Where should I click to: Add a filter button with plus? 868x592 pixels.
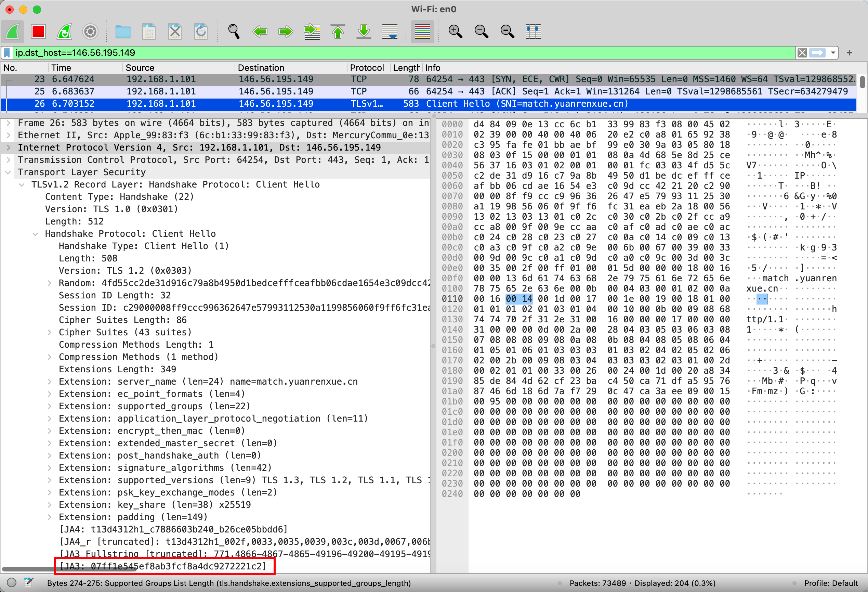(x=849, y=53)
